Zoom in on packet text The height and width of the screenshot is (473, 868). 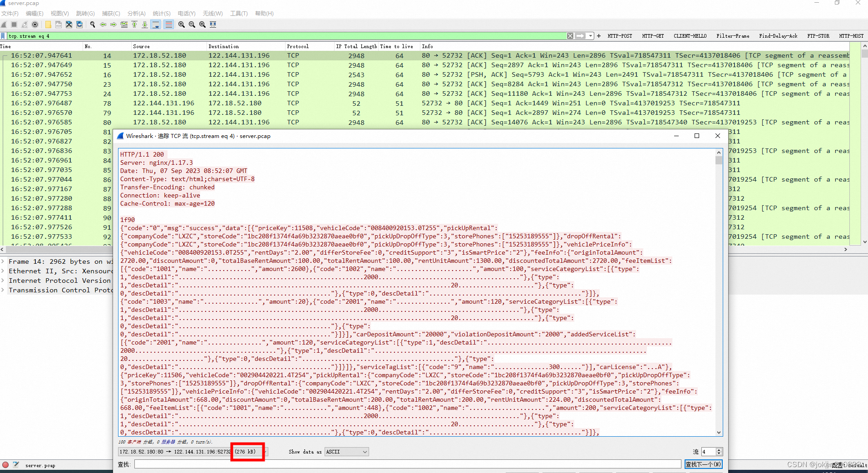[182, 25]
